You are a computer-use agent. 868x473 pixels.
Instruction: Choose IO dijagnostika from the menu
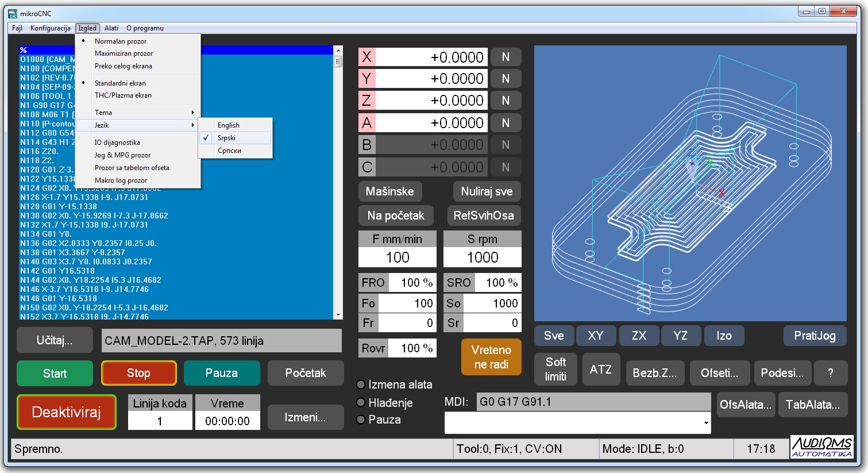[117, 143]
